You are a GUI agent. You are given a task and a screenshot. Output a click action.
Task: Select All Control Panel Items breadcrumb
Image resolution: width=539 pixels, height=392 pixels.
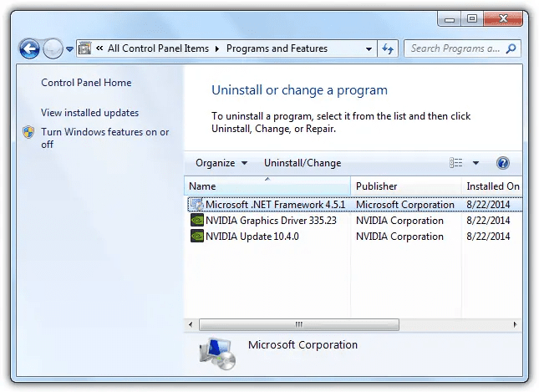158,48
